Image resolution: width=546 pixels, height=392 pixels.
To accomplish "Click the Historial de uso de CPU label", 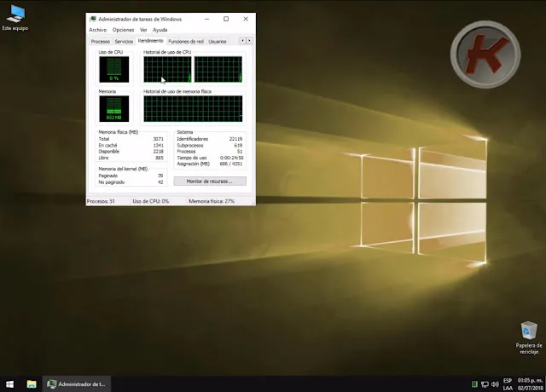I will (167, 52).
